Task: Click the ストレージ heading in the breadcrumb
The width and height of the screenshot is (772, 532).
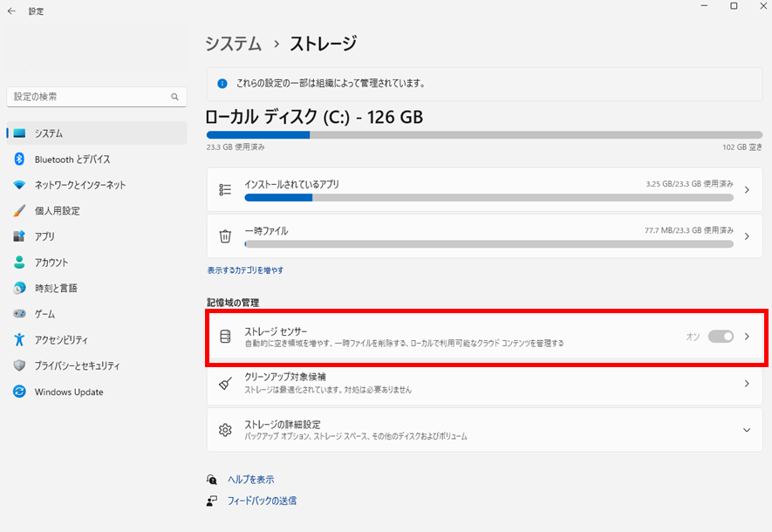Action: (x=323, y=44)
